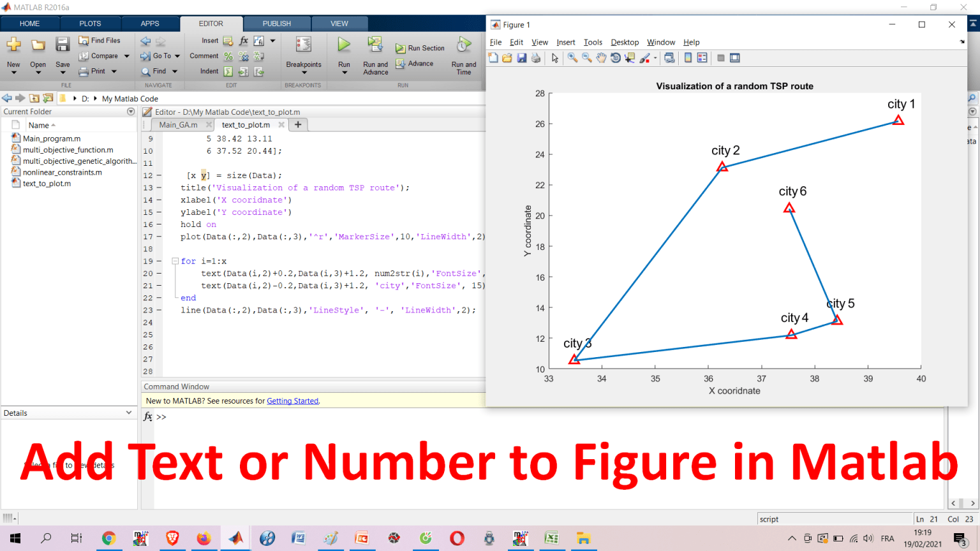Expand the Current Folder panel actions arrow
The height and width of the screenshot is (551, 980).
click(x=131, y=112)
